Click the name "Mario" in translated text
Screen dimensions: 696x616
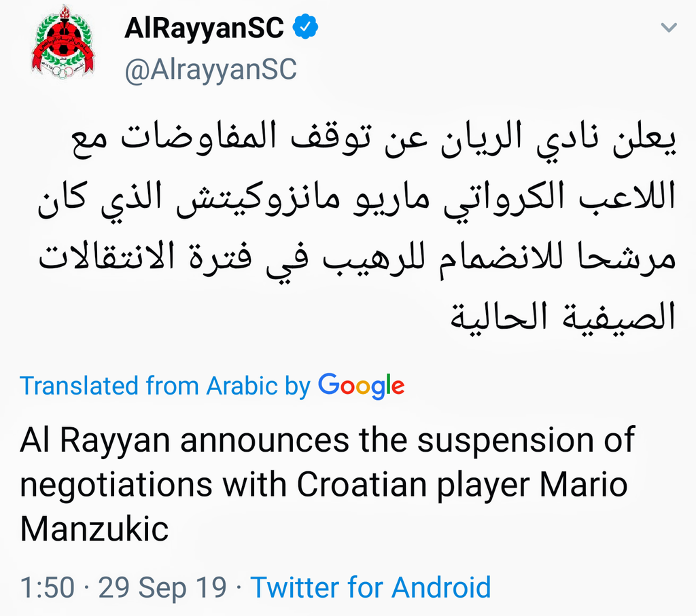583,485
